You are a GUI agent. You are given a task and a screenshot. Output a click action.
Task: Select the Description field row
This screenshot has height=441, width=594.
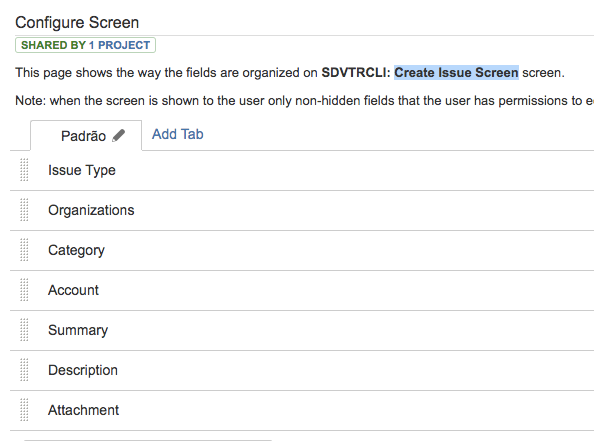tap(302, 370)
